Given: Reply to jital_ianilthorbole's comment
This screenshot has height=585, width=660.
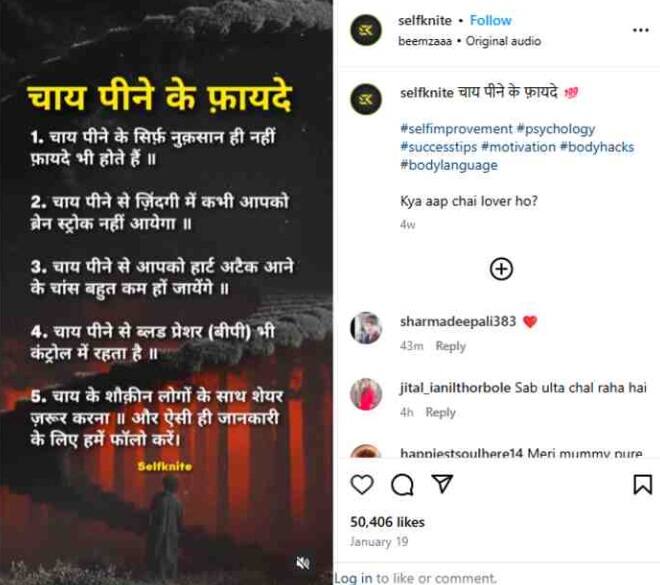Looking at the screenshot, I should click(440, 412).
